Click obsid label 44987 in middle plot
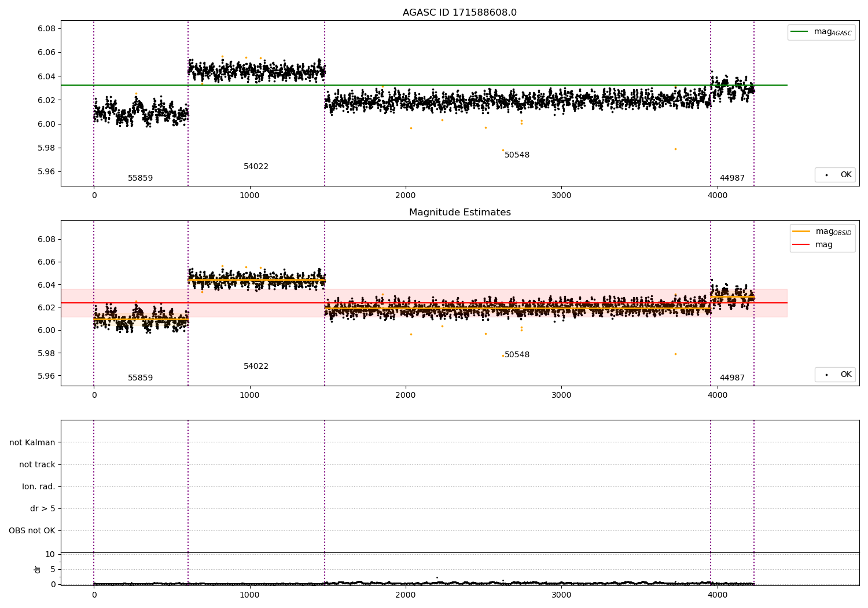The width and height of the screenshot is (868, 608). (x=732, y=378)
